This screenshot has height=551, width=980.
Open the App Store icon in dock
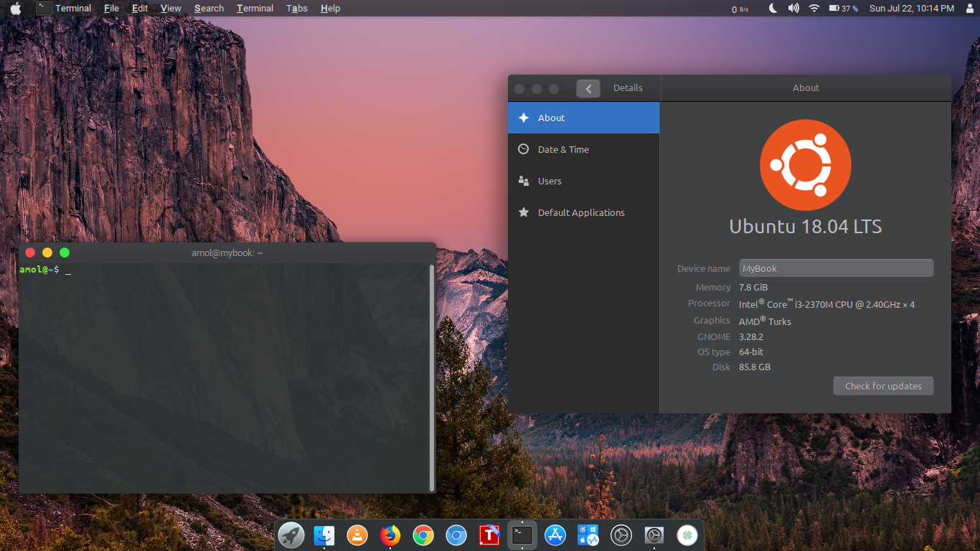tap(555, 535)
